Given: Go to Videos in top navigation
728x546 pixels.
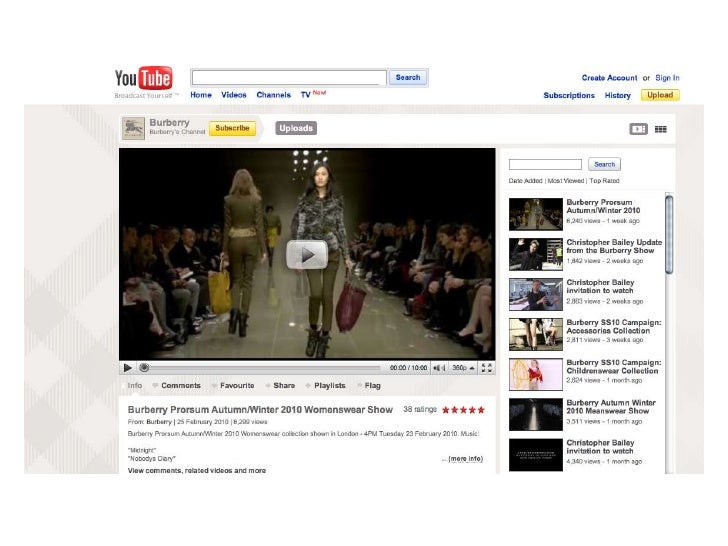Looking at the screenshot, I should pos(234,95).
